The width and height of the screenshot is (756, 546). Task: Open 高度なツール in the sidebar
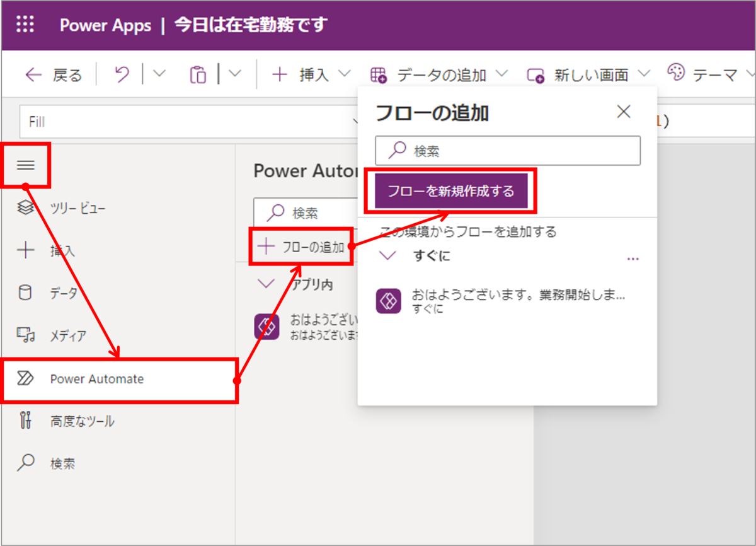[x=66, y=421]
